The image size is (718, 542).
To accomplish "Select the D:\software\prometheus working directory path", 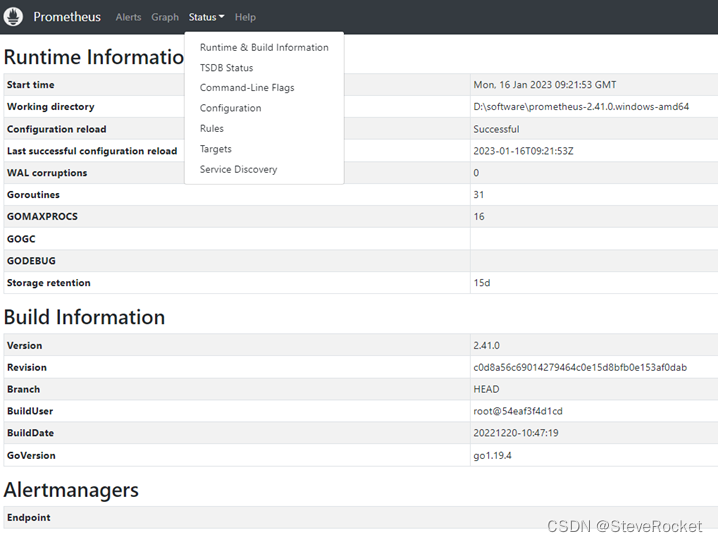I will (x=581, y=107).
